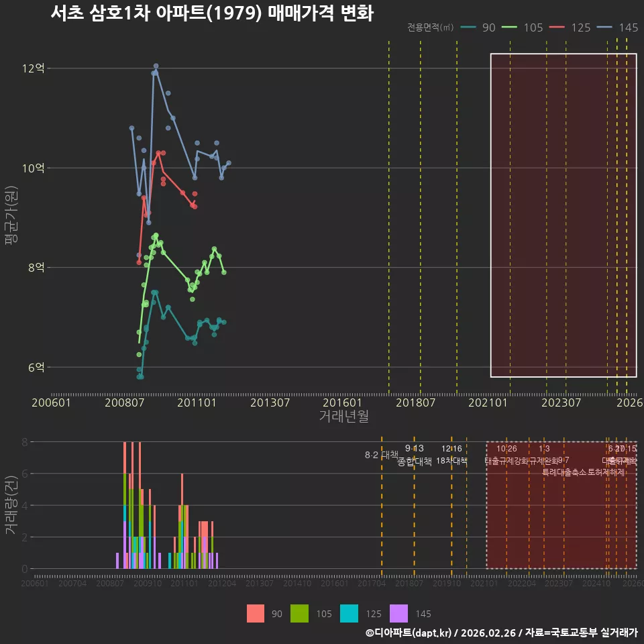Click the 125 red legend line at top

coord(557,27)
